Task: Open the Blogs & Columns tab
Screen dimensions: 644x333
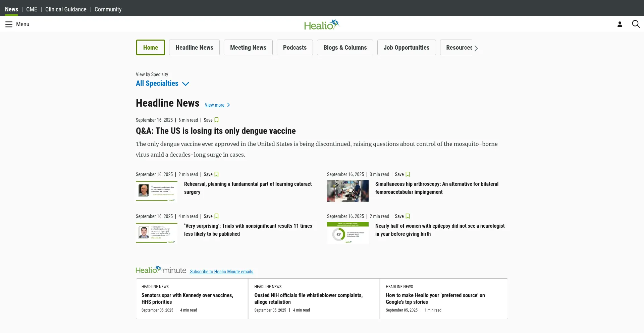Action: 345,48
